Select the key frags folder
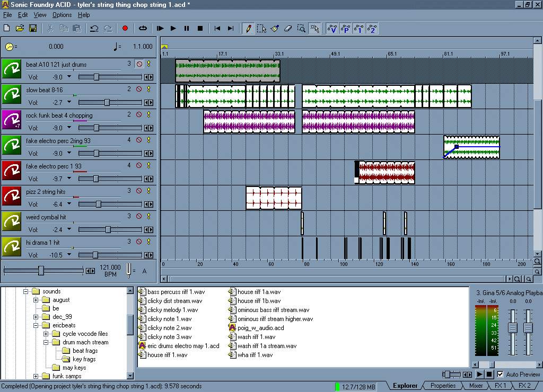 tap(84, 359)
